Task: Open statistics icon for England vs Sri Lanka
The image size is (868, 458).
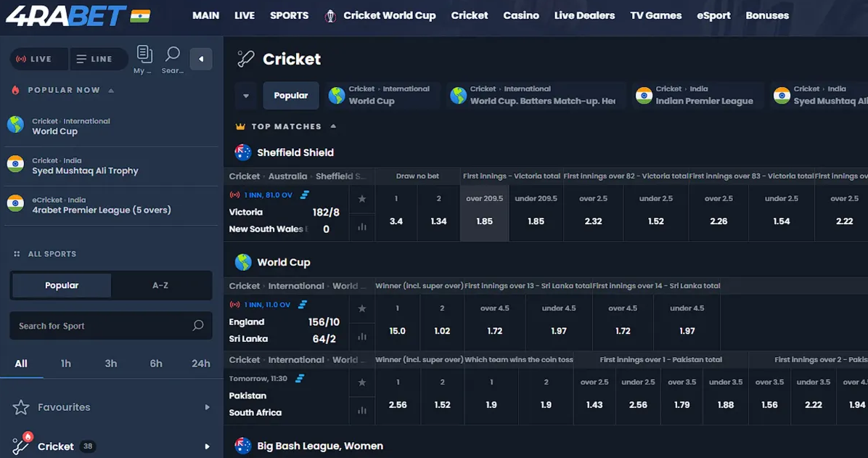Action: [x=361, y=337]
